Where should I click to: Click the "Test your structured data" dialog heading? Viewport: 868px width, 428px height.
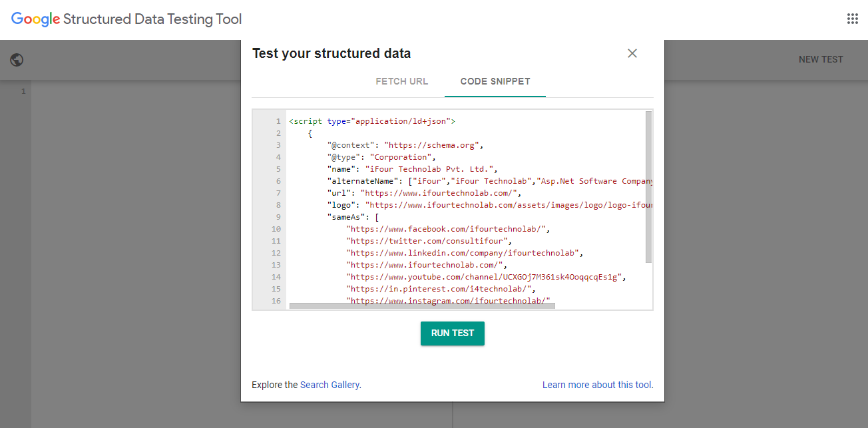coord(331,53)
